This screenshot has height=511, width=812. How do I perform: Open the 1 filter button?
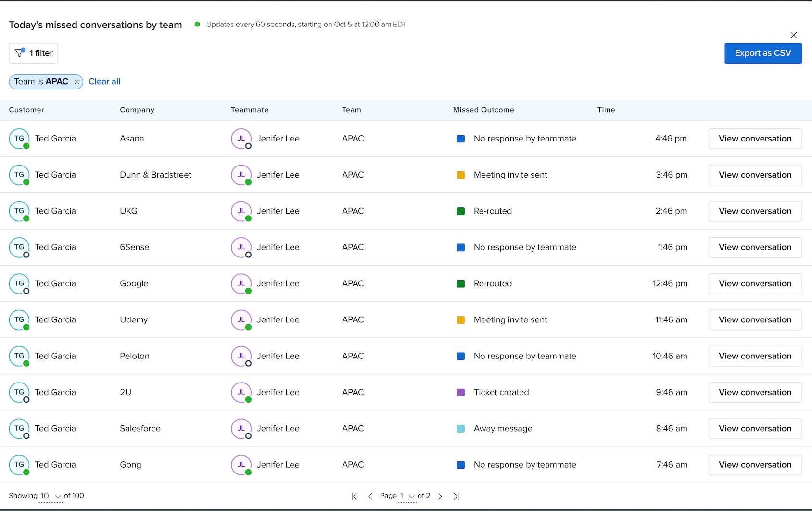33,53
